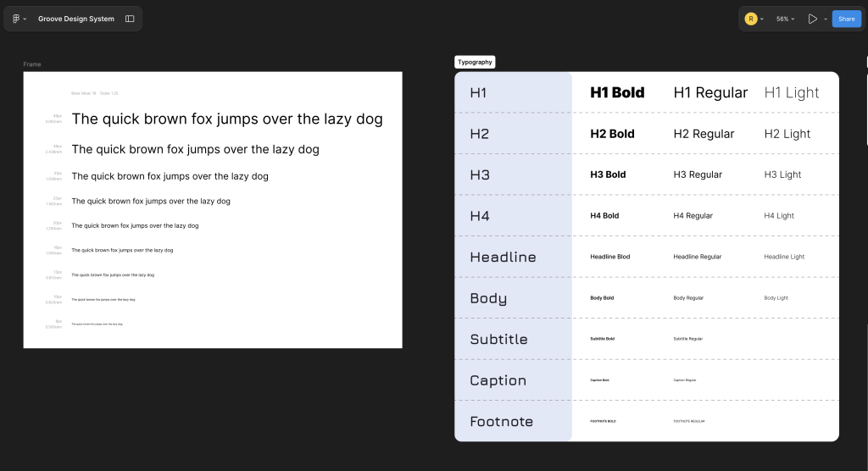Click the H4 Bold text sample

[x=604, y=216]
